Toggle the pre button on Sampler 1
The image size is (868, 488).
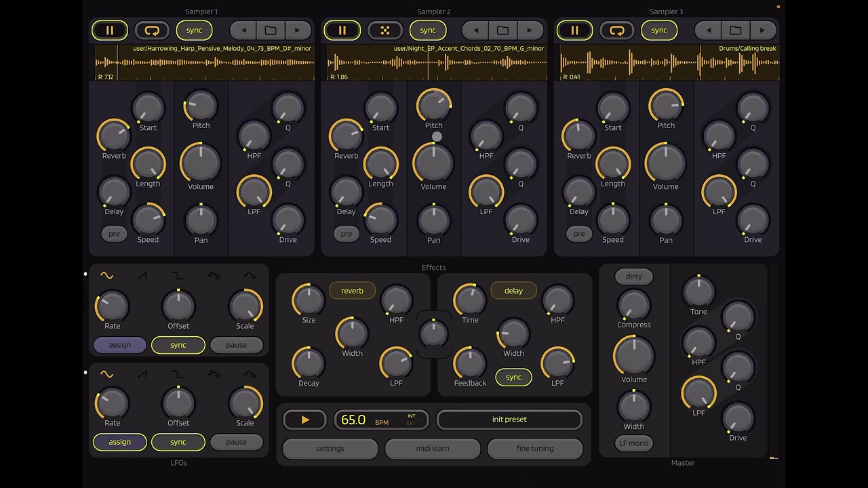(x=114, y=234)
